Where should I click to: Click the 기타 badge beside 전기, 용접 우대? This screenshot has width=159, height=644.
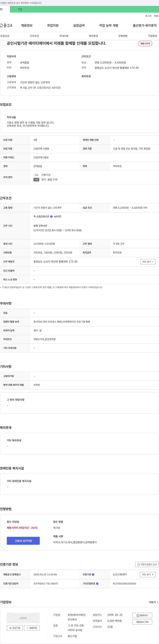[x=36, y=179]
